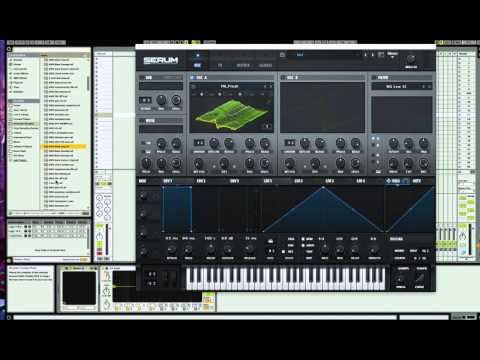Screen dimensions: 480x360
Task: Open the Serum preset browser icon
Action: point(381,55)
